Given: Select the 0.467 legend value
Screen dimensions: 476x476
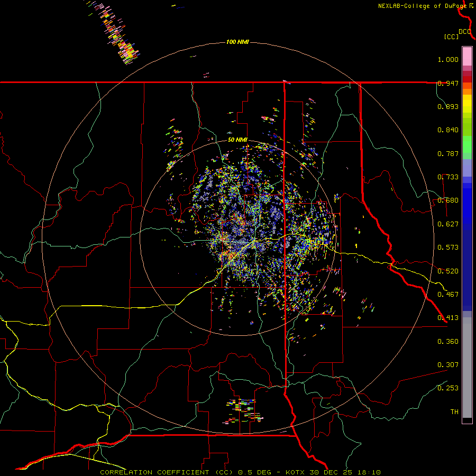Looking at the screenshot, I should pyautogui.click(x=448, y=294).
